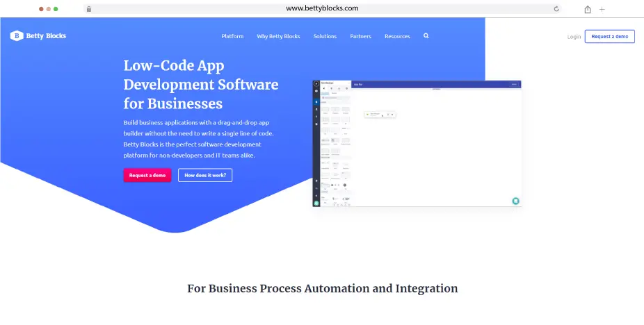Click the search magnifier icon in navbar
Image resolution: width=644 pixels, height=325 pixels.
coord(426,35)
